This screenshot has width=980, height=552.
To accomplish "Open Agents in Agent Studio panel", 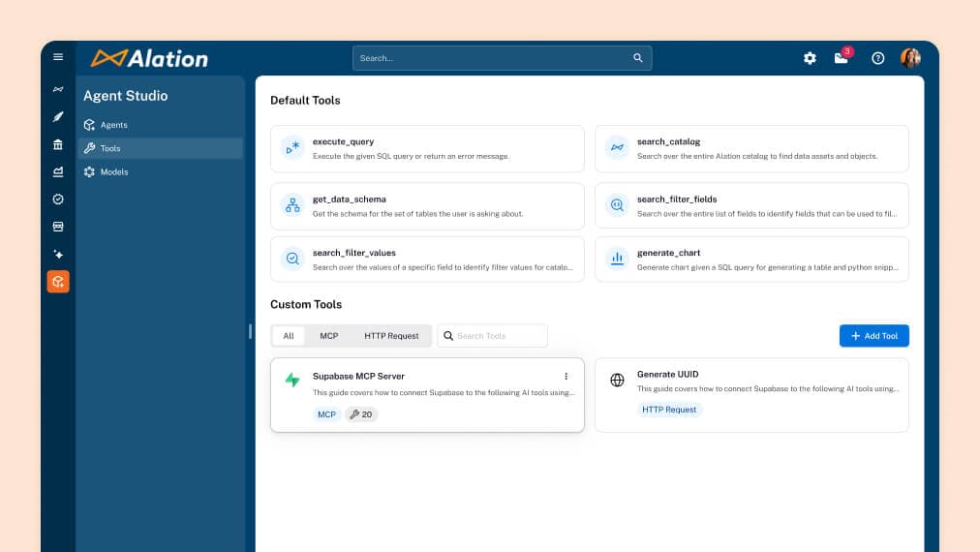I will (x=113, y=125).
